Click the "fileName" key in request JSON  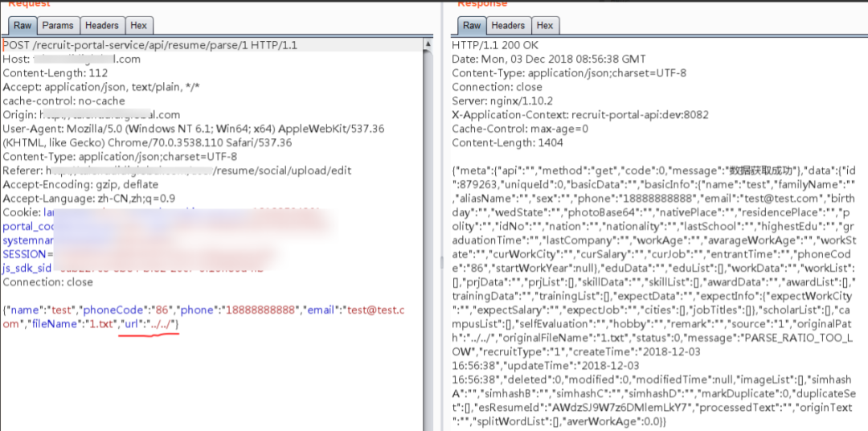click(57, 324)
